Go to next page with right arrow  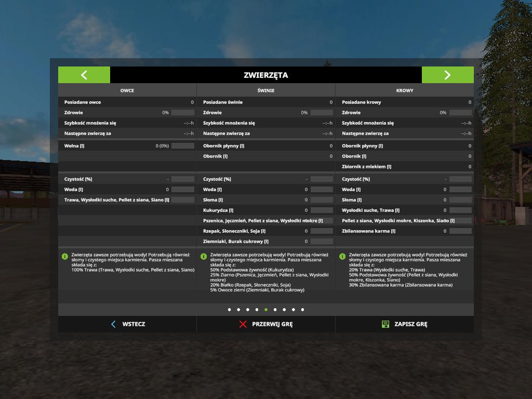(x=447, y=75)
